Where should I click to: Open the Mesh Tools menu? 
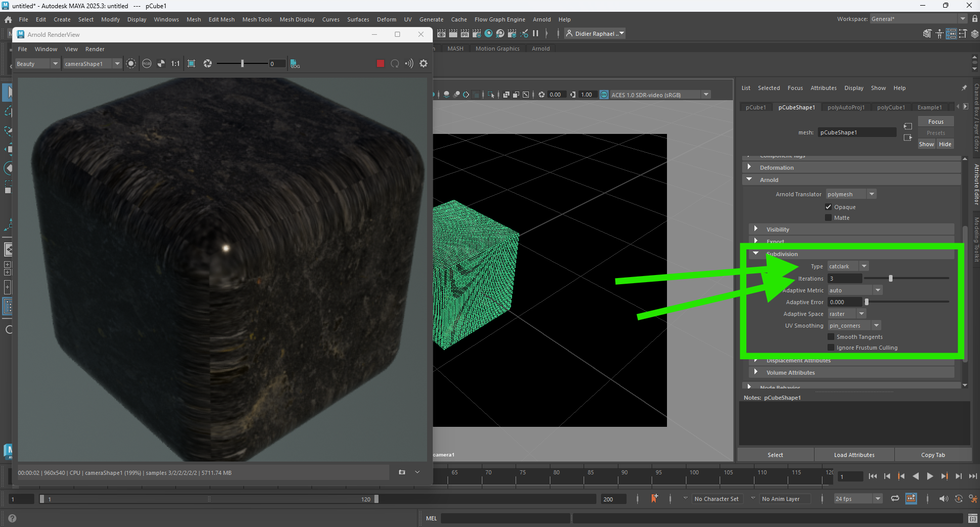[x=257, y=19]
